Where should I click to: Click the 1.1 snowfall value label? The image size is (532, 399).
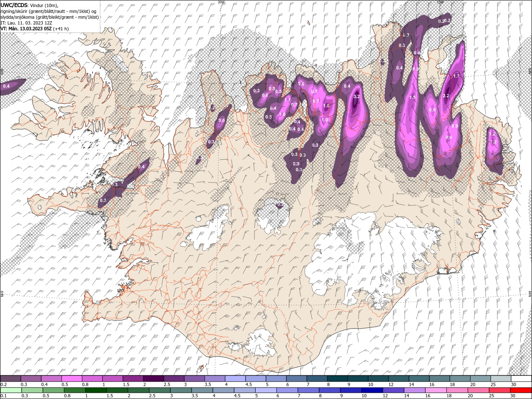[x=287, y=100]
